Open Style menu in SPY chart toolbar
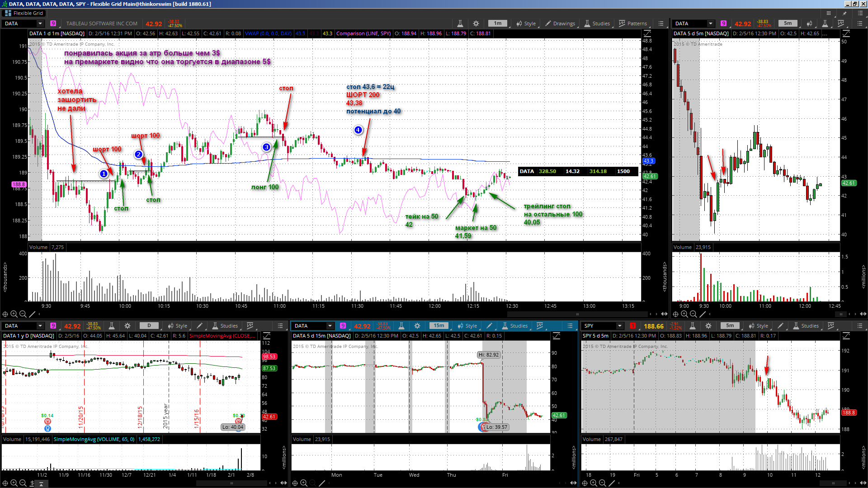 759,326
